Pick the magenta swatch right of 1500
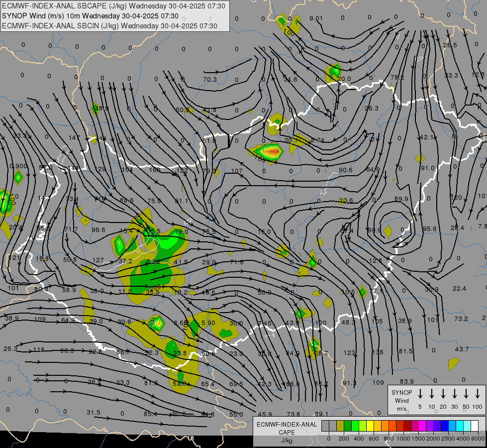Viewport: 487px width, 448px height. (x=422, y=426)
